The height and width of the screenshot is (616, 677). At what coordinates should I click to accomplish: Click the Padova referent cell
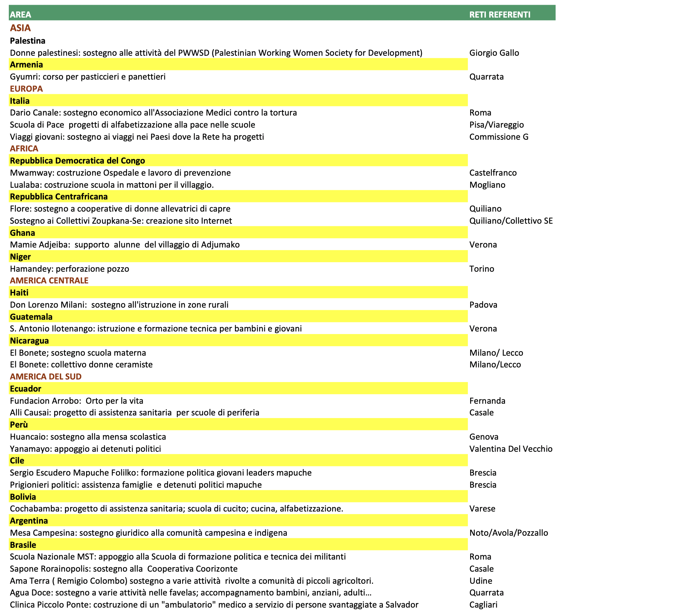pos(483,305)
